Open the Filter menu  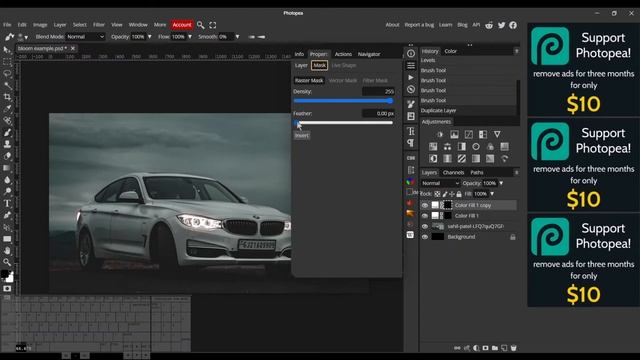[99, 25]
